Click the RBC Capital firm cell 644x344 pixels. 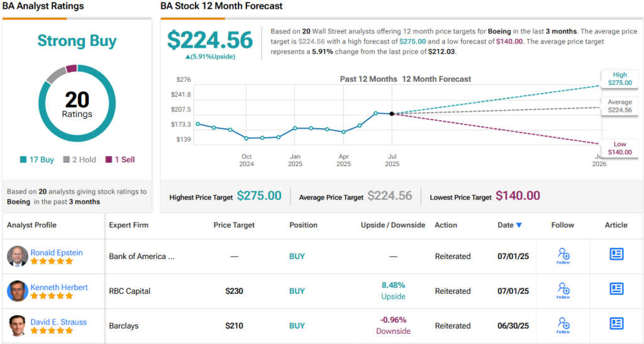pyautogui.click(x=130, y=291)
